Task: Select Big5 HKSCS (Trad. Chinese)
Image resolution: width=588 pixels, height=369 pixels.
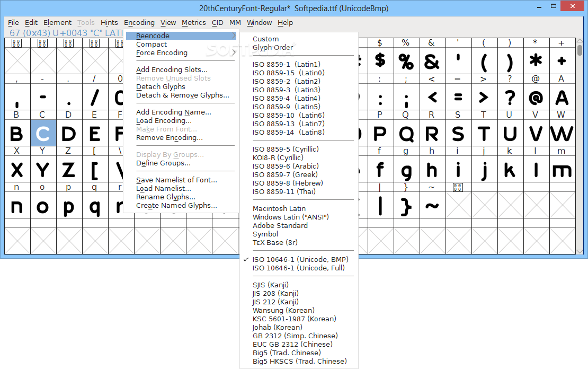Action: point(299,361)
